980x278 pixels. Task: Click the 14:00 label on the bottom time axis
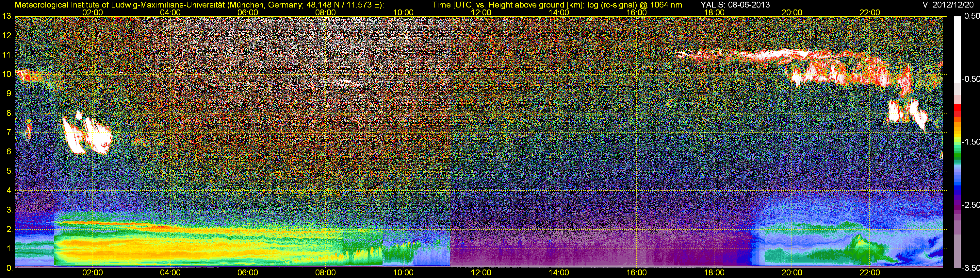click(x=559, y=273)
